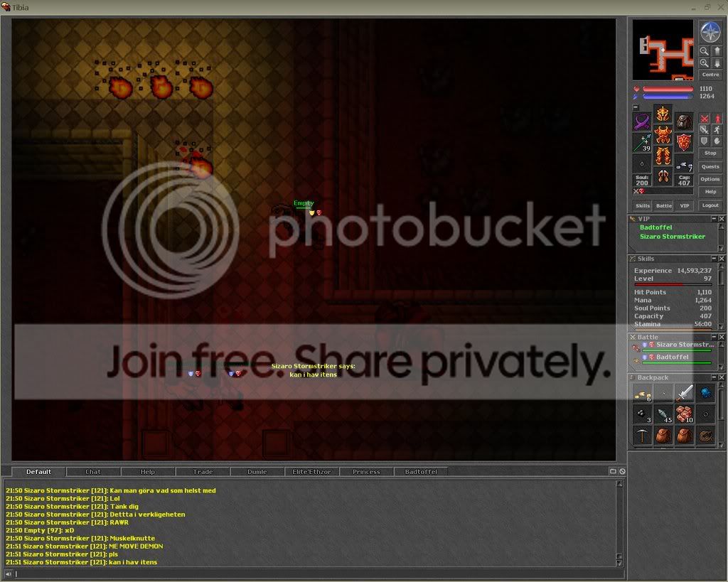Move minimap one floor down
This screenshot has width=728, height=582.
click(717, 63)
